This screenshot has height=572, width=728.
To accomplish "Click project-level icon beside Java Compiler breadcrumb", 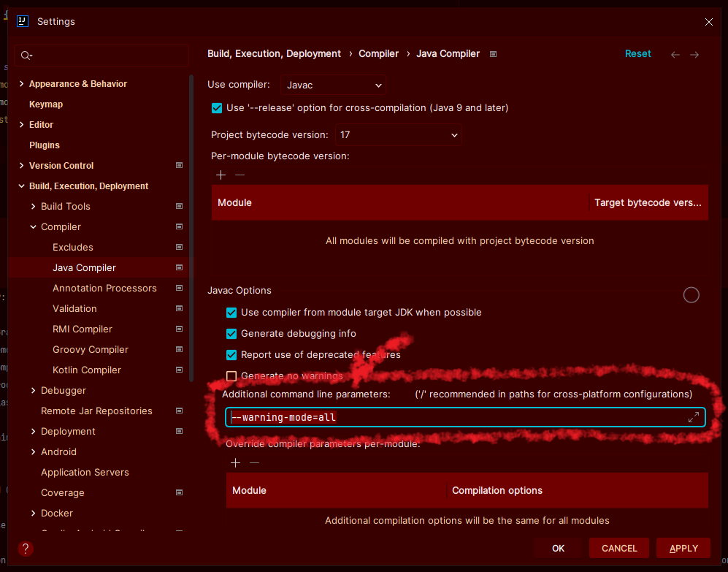I will pos(493,54).
